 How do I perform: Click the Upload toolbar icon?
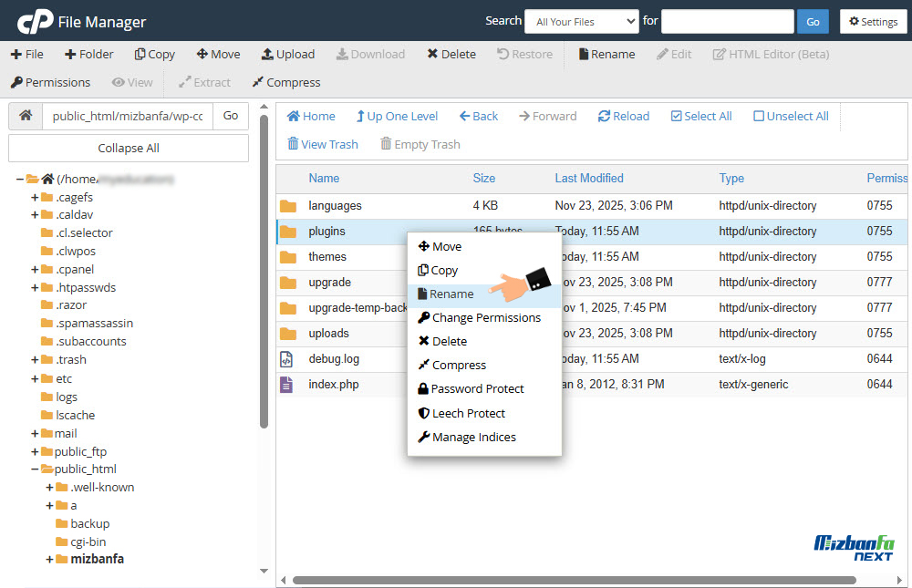tap(267, 54)
